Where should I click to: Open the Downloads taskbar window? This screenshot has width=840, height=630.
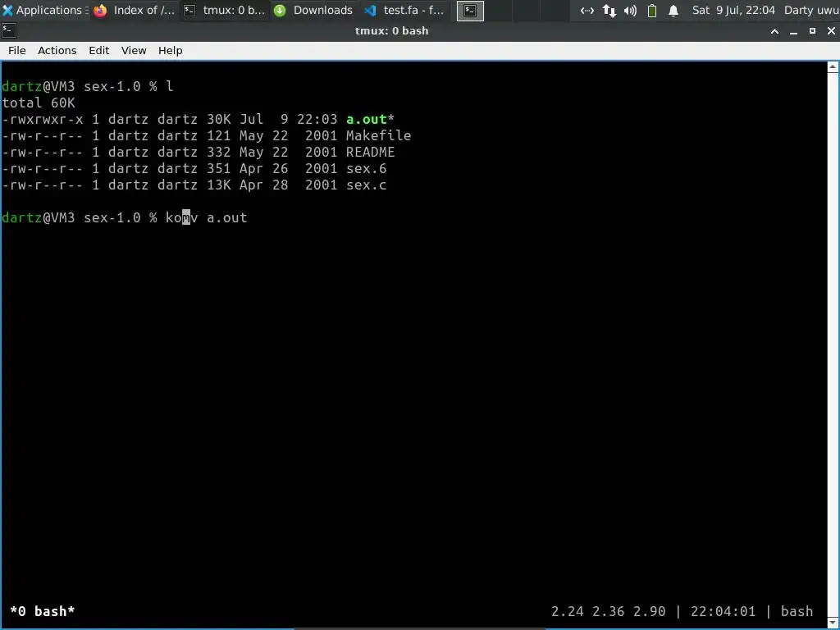(314, 10)
